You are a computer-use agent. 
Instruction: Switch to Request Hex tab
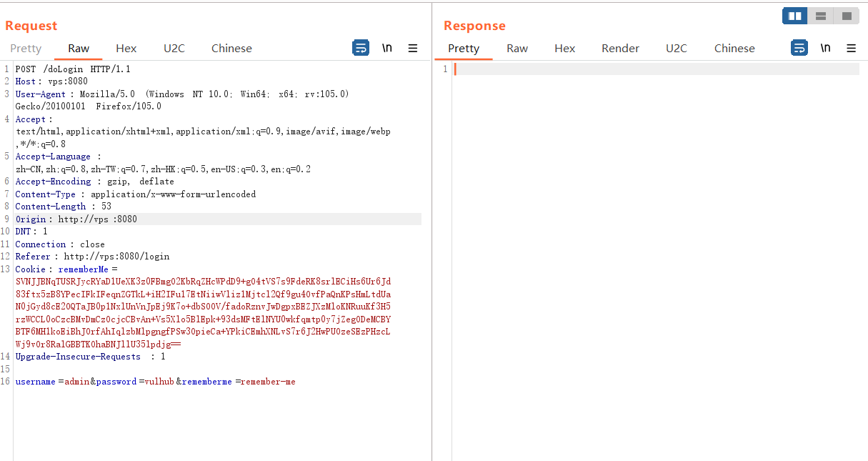point(126,49)
